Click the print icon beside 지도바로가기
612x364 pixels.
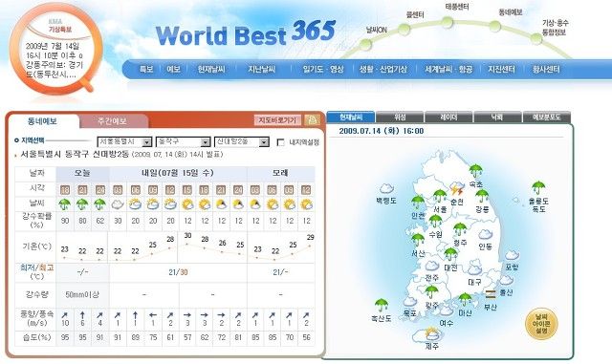313,119
